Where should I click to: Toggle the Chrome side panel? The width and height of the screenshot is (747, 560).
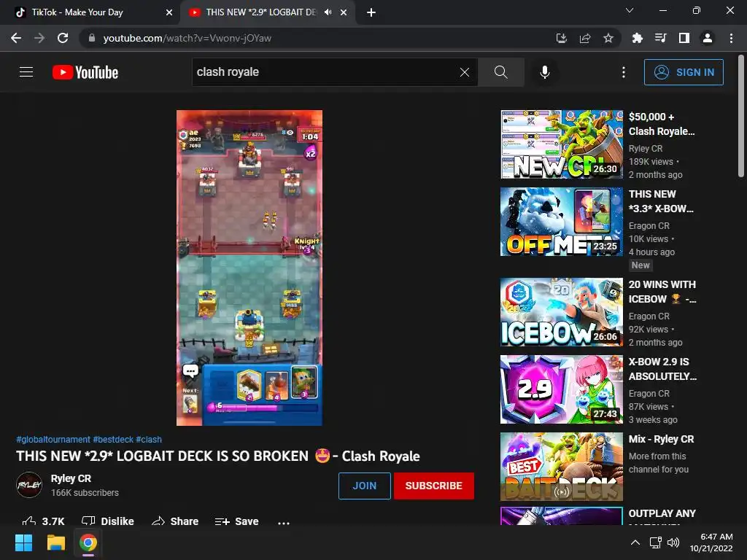(684, 38)
